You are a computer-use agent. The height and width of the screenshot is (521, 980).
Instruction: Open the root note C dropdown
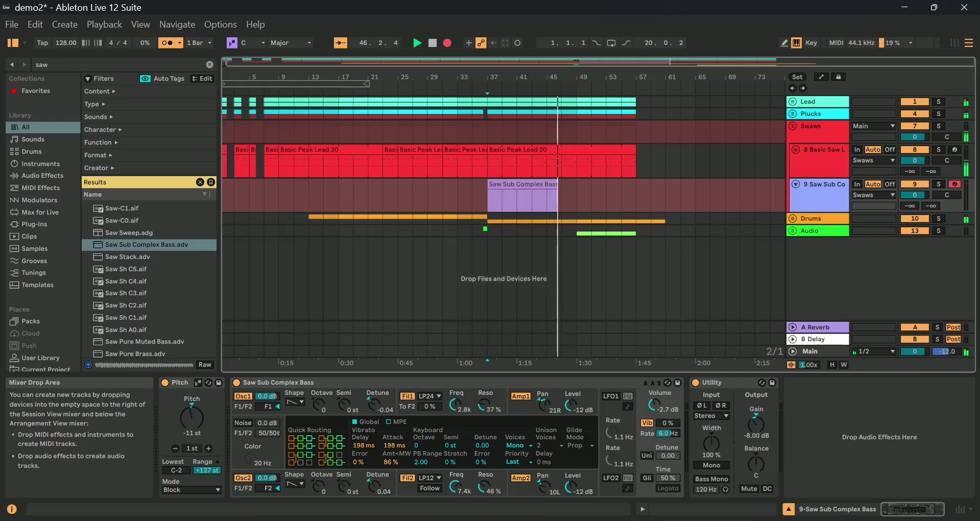click(x=253, y=43)
